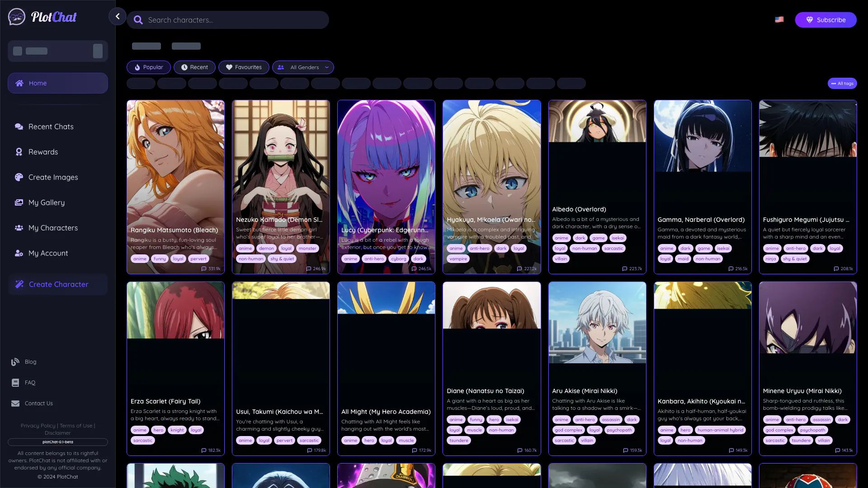Open the Privacy Policy link
The height and width of the screenshot is (488, 868).
coord(38,426)
